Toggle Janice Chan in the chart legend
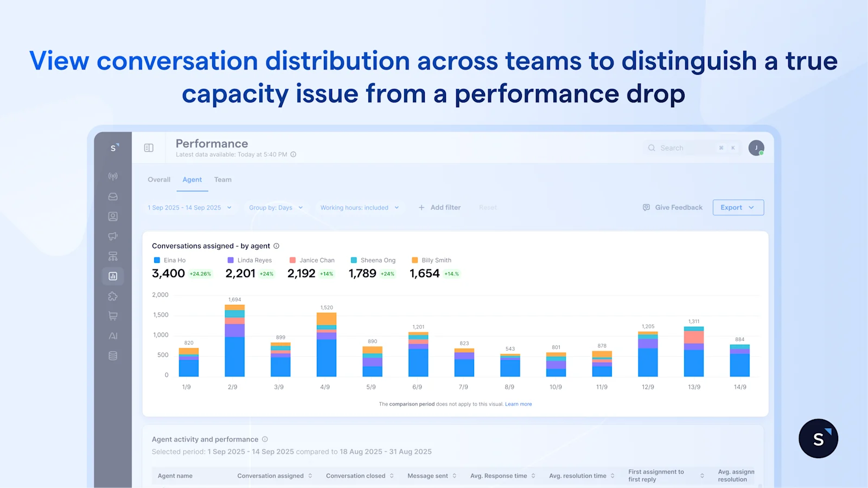868x488 pixels. [312, 260]
